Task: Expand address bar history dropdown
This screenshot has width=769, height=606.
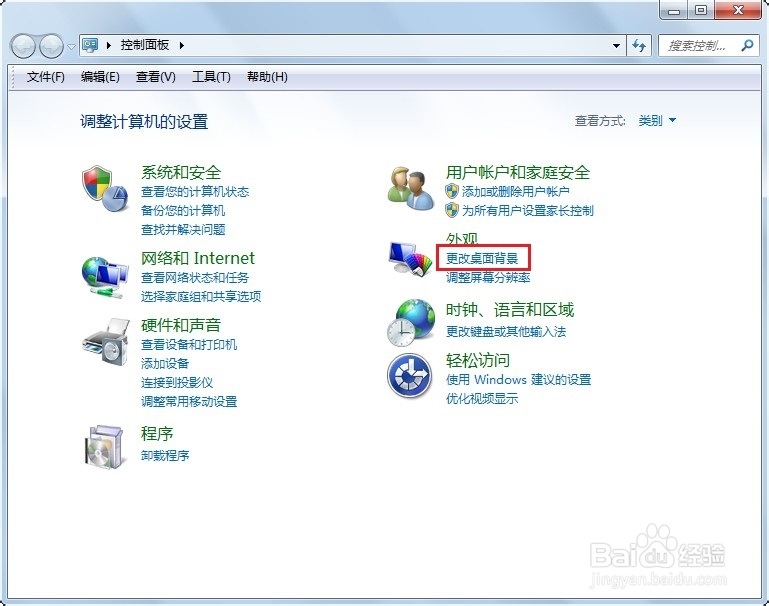Action: point(616,46)
